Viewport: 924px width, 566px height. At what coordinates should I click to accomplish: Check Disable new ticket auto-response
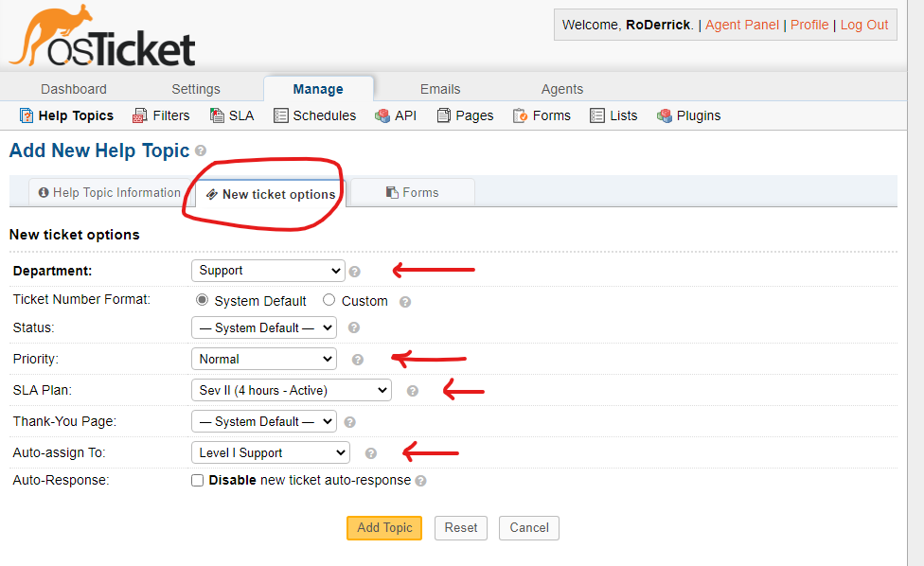click(198, 481)
